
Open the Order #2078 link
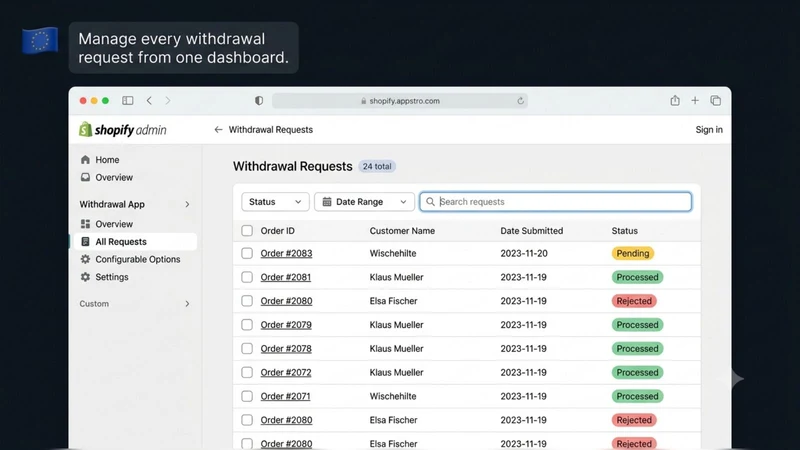click(x=286, y=348)
